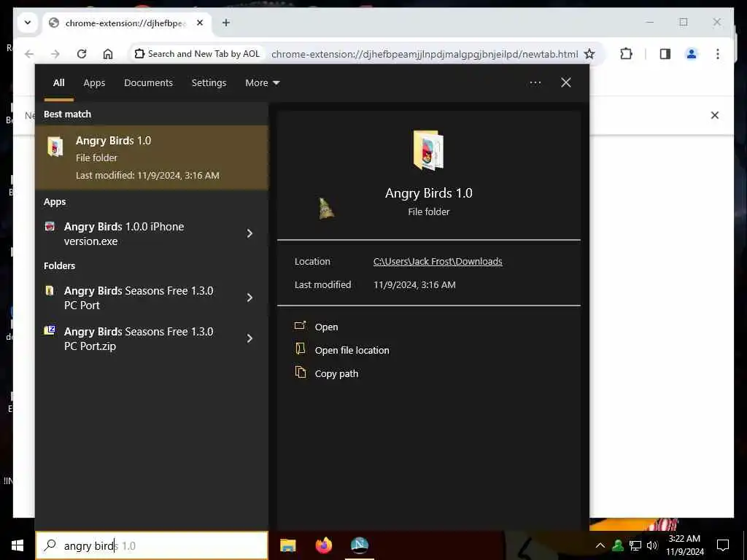Click the Angry Birds exe app icon
This screenshot has width=747, height=560.
pyautogui.click(x=50, y=226)
